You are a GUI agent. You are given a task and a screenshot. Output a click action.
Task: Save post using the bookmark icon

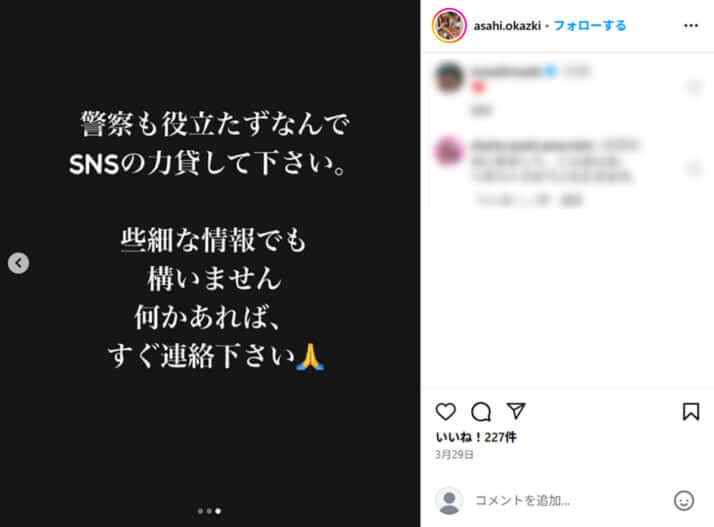[x=691, y=411]
